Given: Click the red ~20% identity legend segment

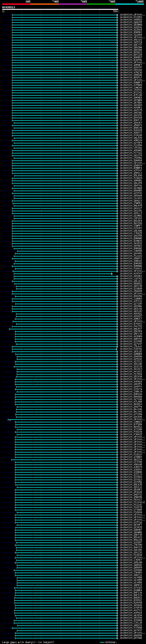Looking at the screenshot, I should 16,4.
